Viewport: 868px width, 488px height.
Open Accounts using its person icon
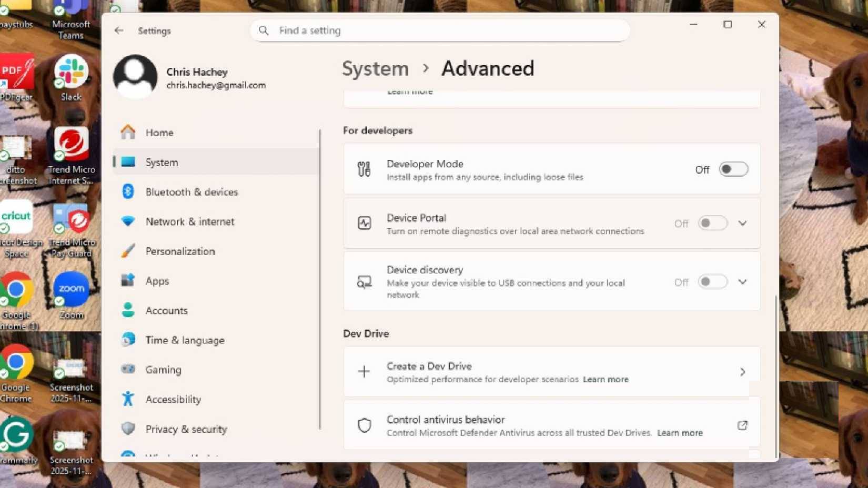click(x=128, y=310)
